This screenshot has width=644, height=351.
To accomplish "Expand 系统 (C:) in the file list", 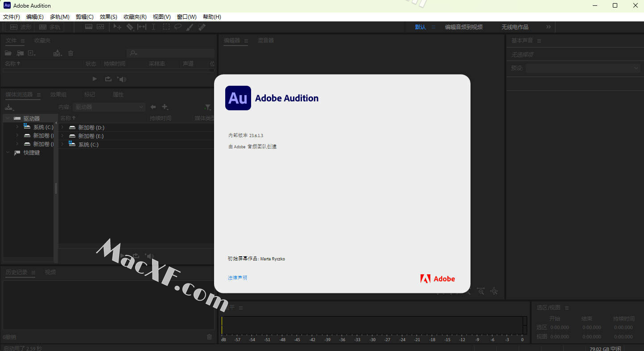I will 62,144.
